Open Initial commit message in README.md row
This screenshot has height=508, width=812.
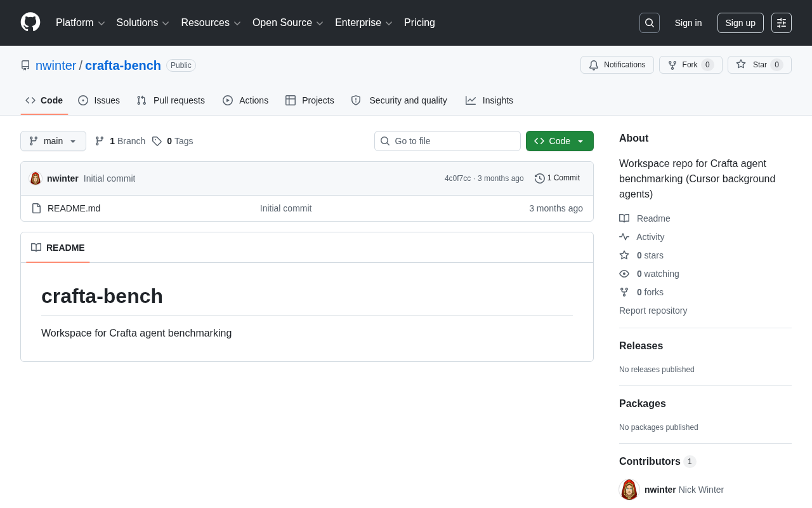tap(285, 208)
